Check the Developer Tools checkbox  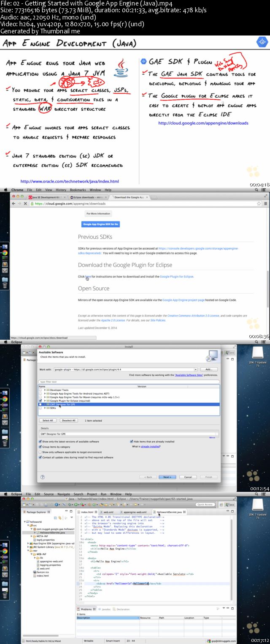click(40, 390)
